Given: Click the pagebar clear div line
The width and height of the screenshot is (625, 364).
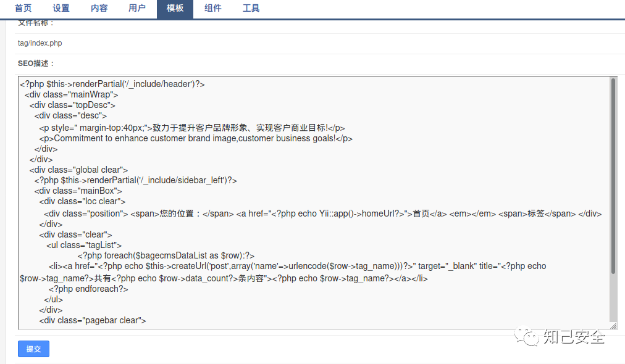Looking at the screenshot, I should tap(93, 320).
